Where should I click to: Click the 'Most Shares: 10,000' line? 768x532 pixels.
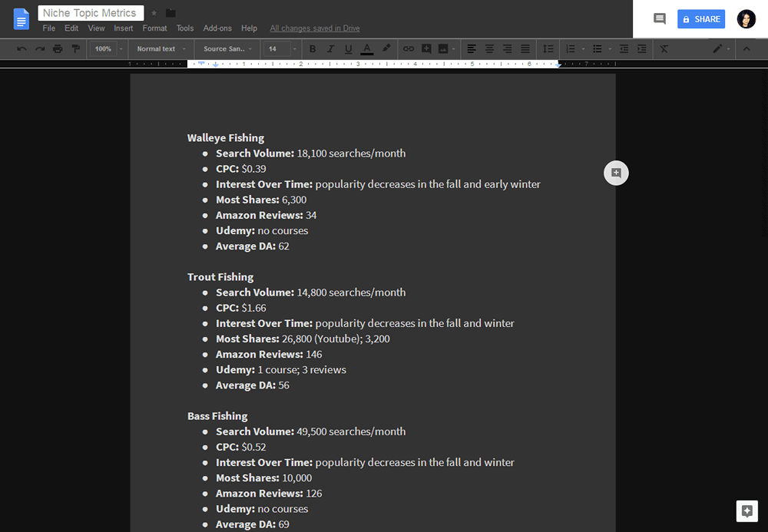pyautogui.click(x=264, y=477)
